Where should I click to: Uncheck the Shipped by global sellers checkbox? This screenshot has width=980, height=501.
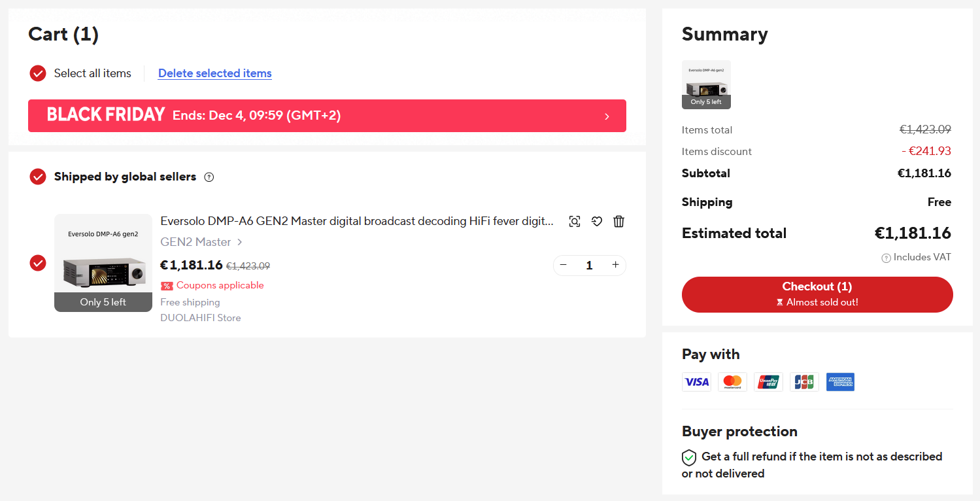38,177
